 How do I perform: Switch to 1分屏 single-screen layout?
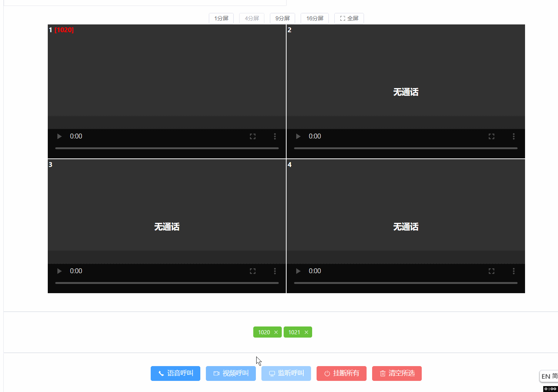[x=221, y=19]
